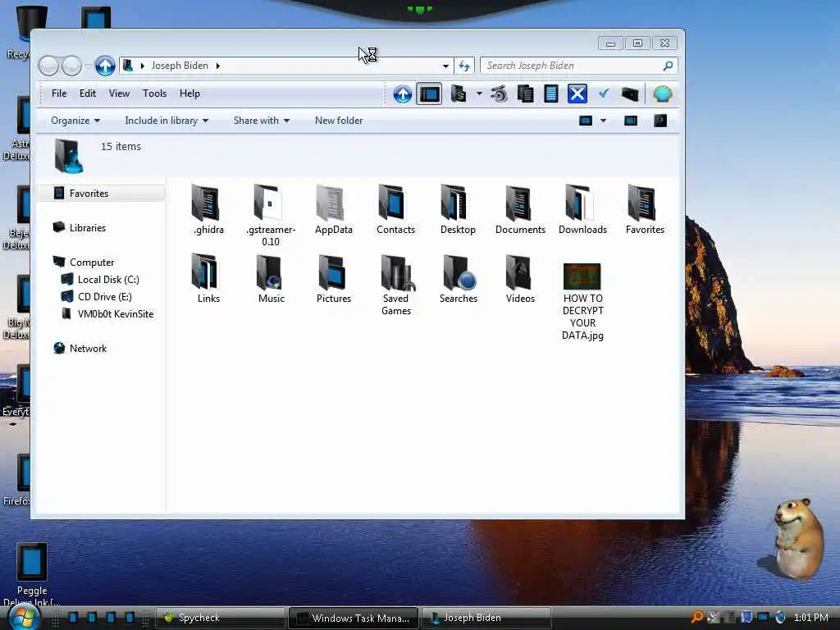This screenshot has height=630, width=840.
Task: Select the Documents folder icon
Action: [x=518, y=203]
